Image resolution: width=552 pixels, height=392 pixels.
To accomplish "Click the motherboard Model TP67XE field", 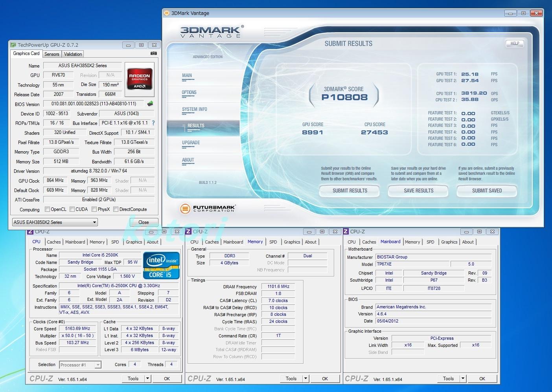I will tap(412, 264).
